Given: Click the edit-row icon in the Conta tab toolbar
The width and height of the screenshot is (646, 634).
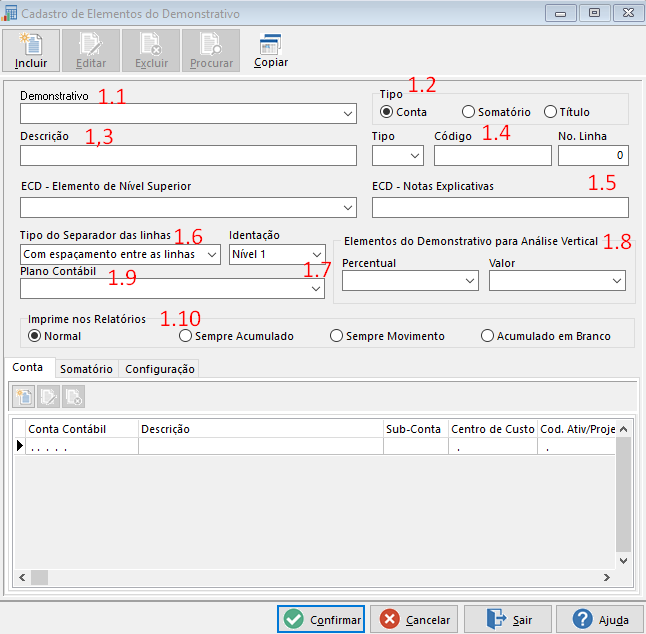Looking at the screenshot, I should 48,397.
